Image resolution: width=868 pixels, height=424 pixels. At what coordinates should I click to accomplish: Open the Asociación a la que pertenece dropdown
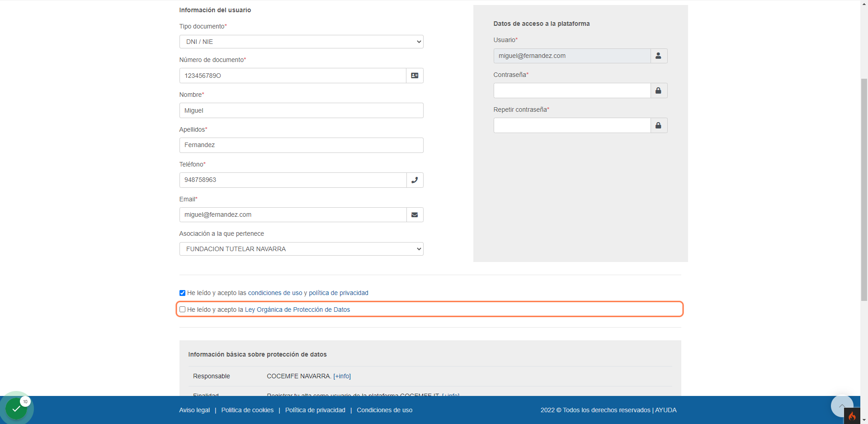pos(301,249)
